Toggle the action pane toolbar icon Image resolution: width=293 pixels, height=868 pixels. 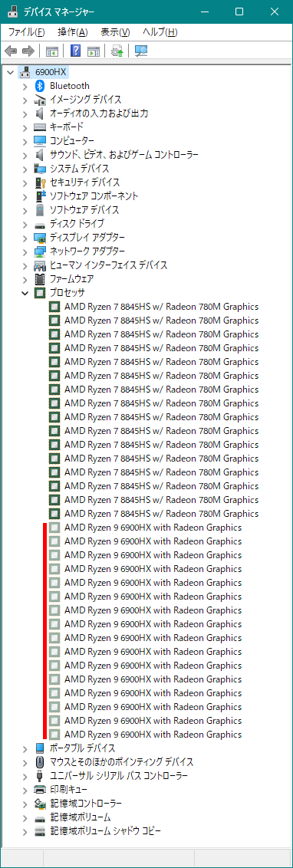click(x=94, y=51)
